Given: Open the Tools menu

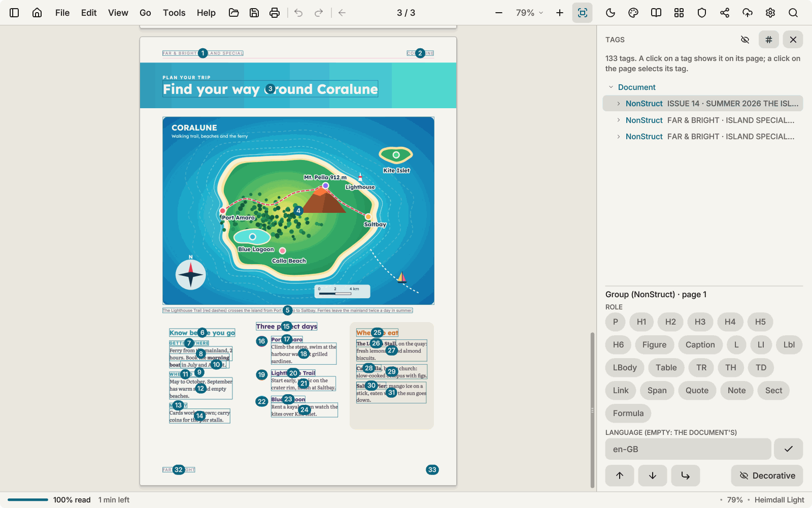Looking at the screenshot, I should pyautogui.click(x=174, y=13).
